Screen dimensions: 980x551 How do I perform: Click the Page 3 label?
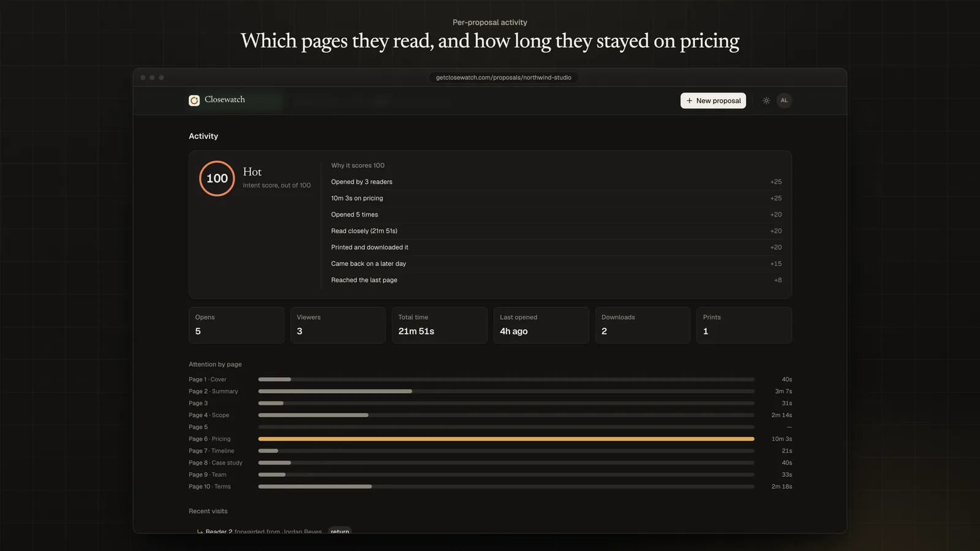[x=198, y=403]
